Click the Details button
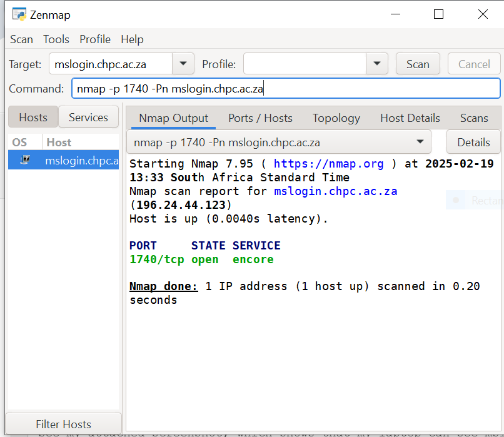This screenshot has height=437, width=504. click(x=473, y=142)
